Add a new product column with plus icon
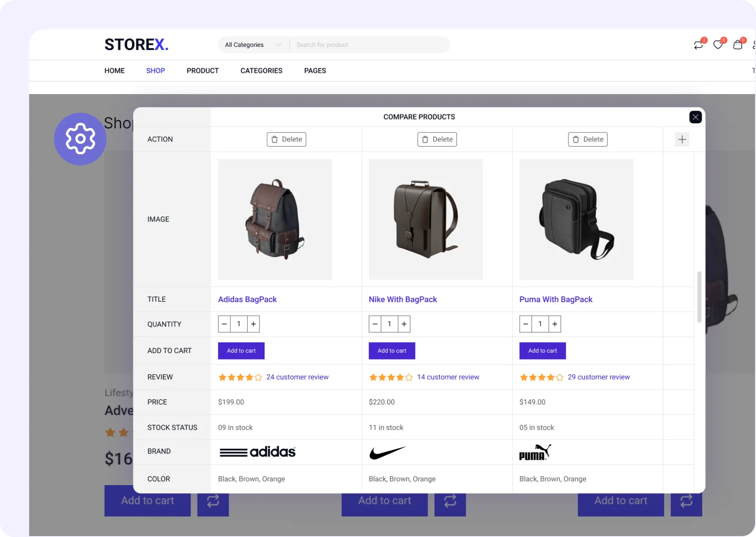This screenshot has height=537, width=756. coord(682,139)
